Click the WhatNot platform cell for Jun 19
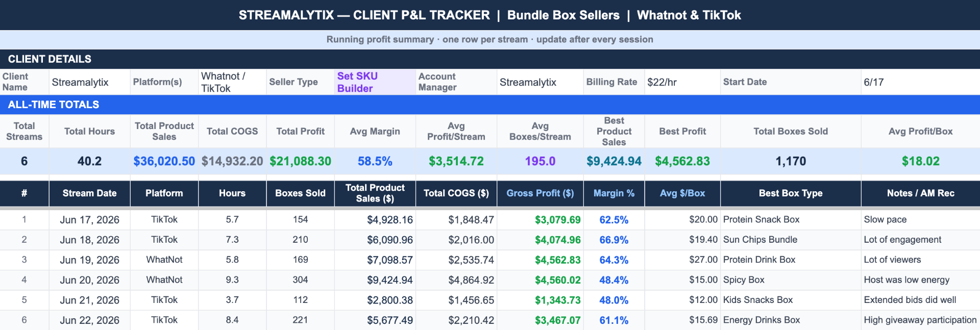Screen dimensions: 980x330 pos(164,260)
